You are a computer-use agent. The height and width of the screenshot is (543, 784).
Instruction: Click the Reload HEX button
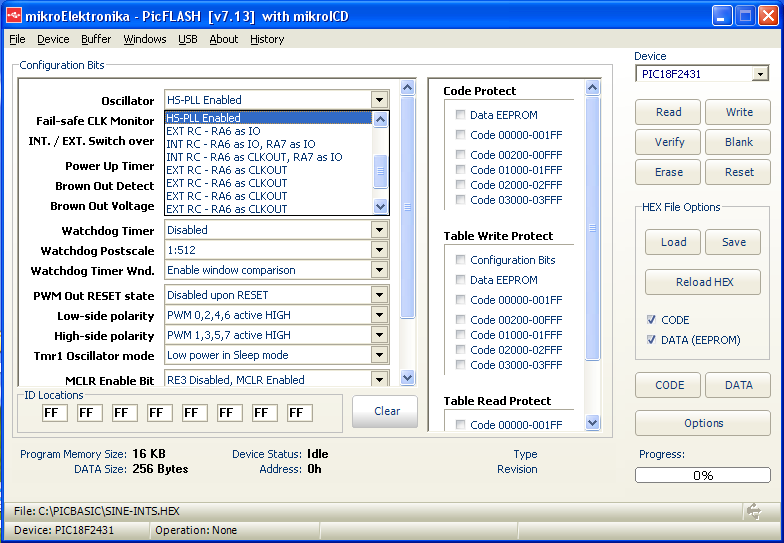pyautogui.click(x=704, y=282)
